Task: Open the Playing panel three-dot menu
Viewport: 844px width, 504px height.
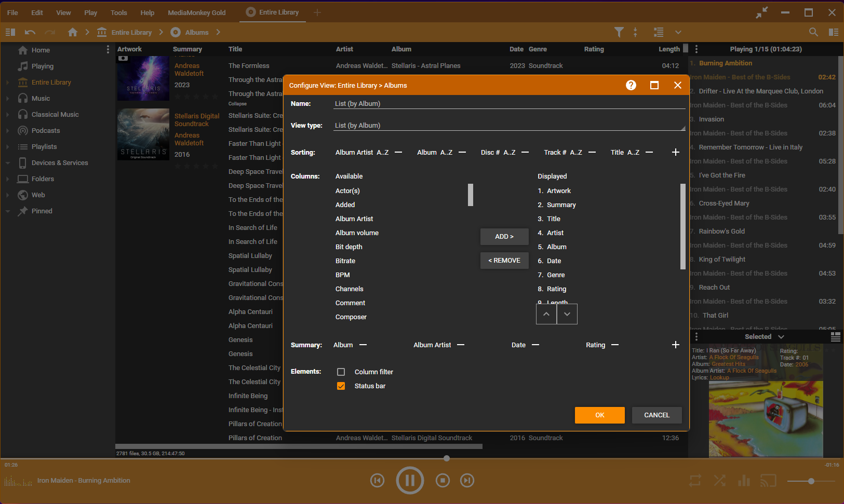Action: pos(696,49)
